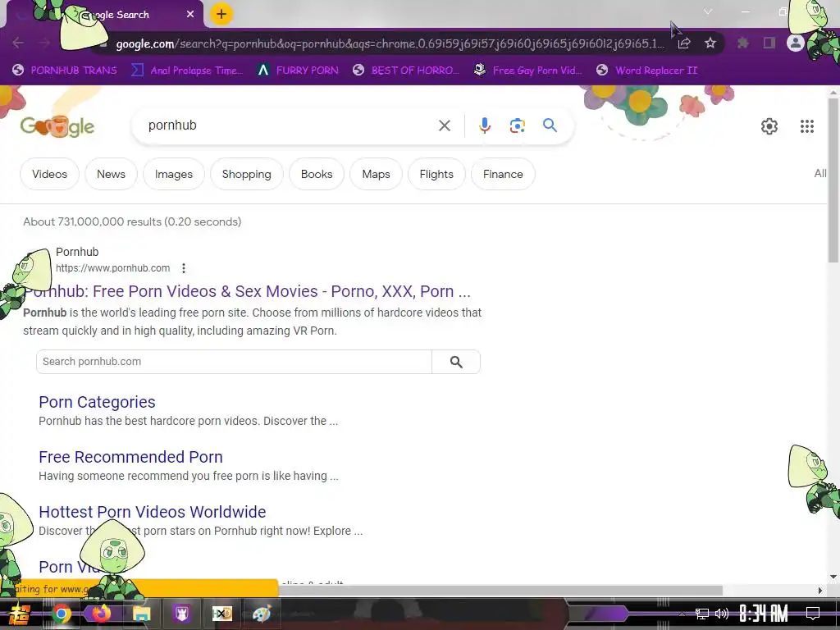Focus the Google search input field
This screenshot has height=630, width=840.
coord(290,126)
